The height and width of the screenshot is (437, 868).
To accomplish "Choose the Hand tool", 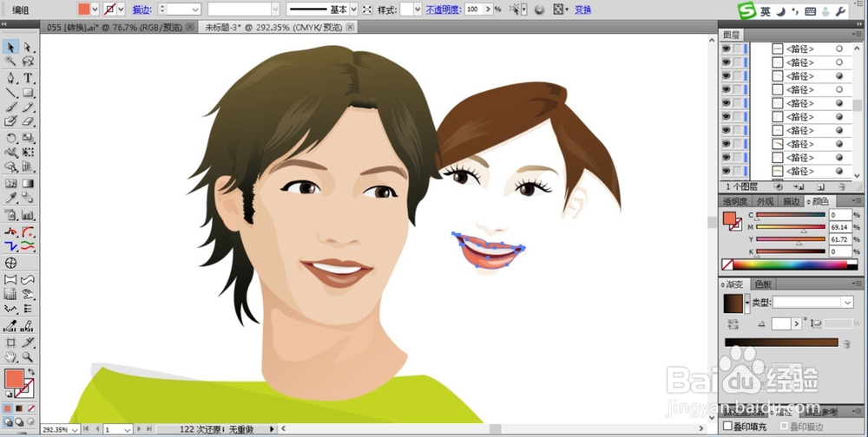I will [x=10, y=356].
